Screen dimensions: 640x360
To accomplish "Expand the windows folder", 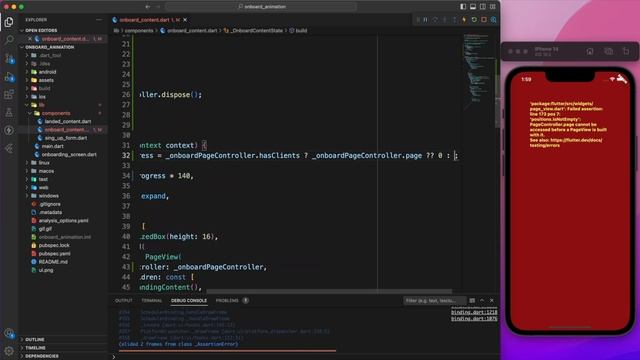I will click(x=49, y=196).
